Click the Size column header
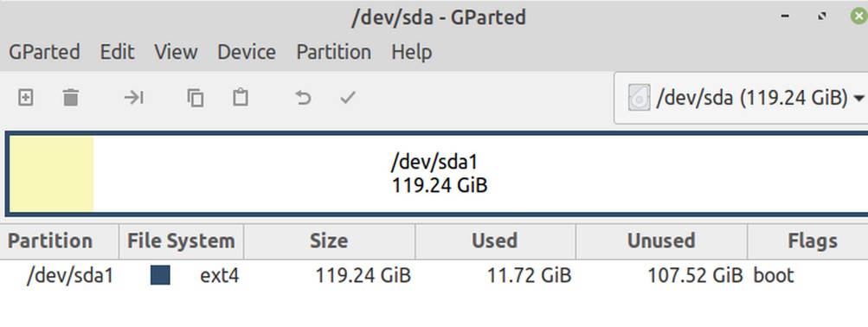The height and width of the screenshot is (327, 868). (x=329, y=240)
